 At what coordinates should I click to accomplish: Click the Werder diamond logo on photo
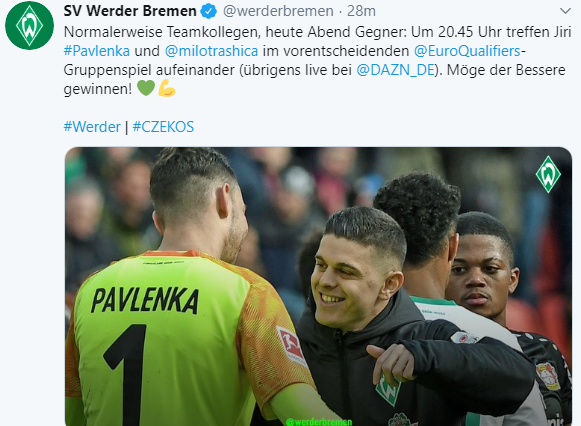(x=548, y=174)
